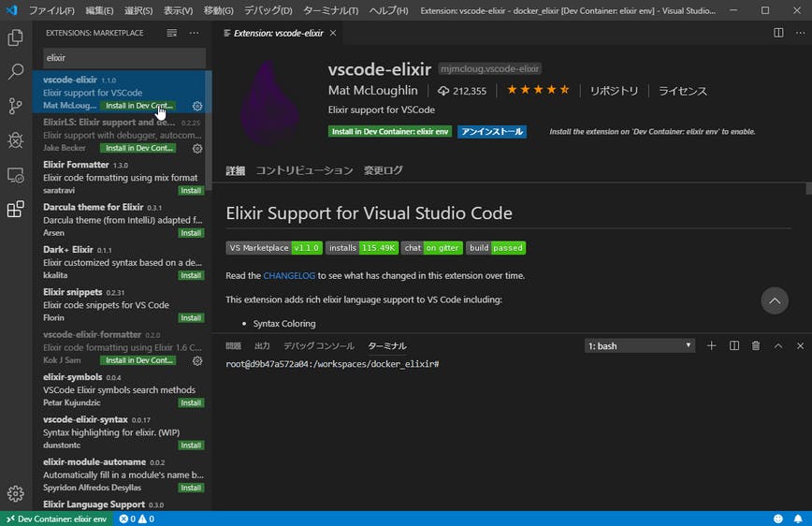Open the リポジトリ repository link
The image size is (812, 526).
[x=615, y=91]
